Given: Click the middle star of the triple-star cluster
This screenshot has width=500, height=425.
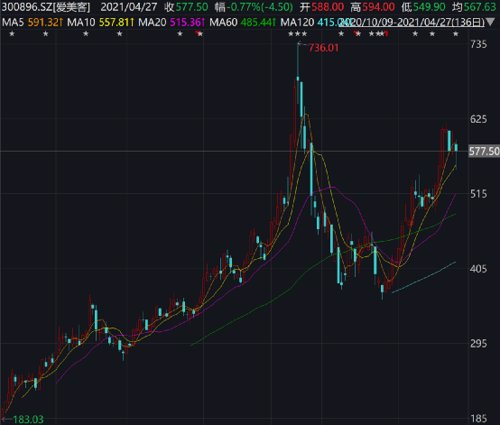Looking at the screenshot, I should click(x=297, y=34).
